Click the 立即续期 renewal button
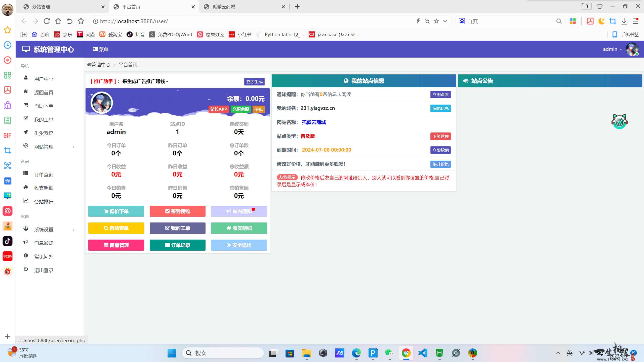The image size is (644, 362). pos(440,150)
